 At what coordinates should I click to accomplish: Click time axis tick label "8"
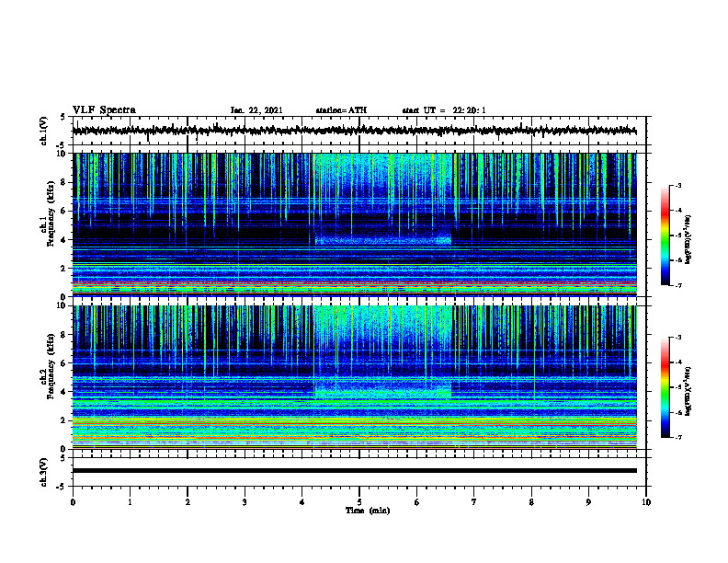531,502
